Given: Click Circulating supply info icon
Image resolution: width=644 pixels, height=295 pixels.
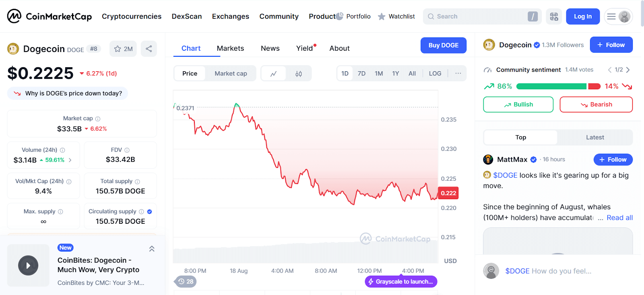Looking at the screenshot, I should (x=141, y=212).
